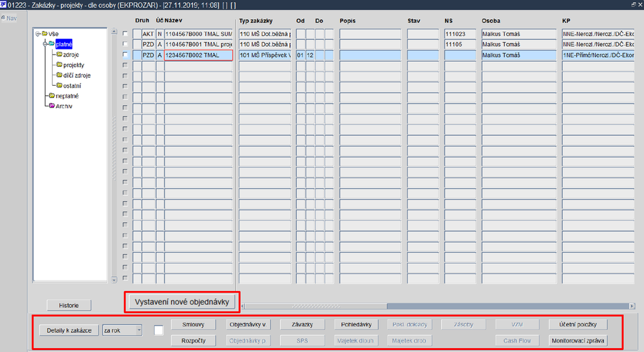Click Vystavení nové objednávky button
The width and height of the screenshot is (644, 352).
pos(182,302)
